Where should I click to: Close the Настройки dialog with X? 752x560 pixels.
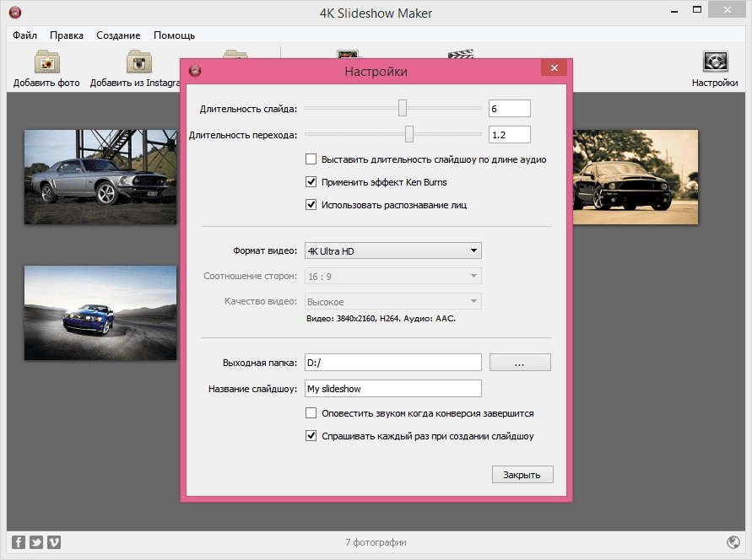coord(554,68)
